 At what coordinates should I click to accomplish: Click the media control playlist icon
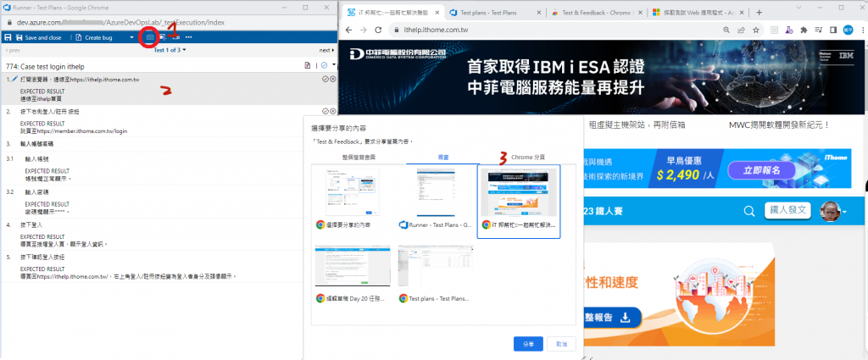pyautogui.click(x=819, y=30)
